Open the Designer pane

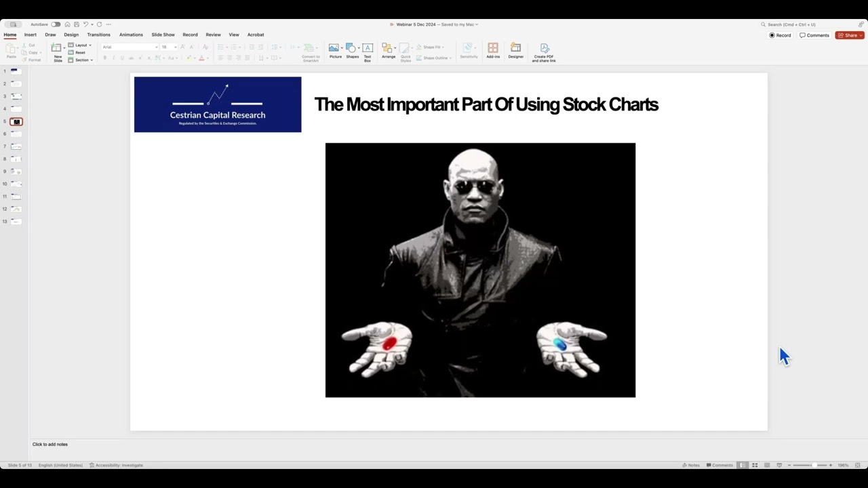tap(515, 52)
